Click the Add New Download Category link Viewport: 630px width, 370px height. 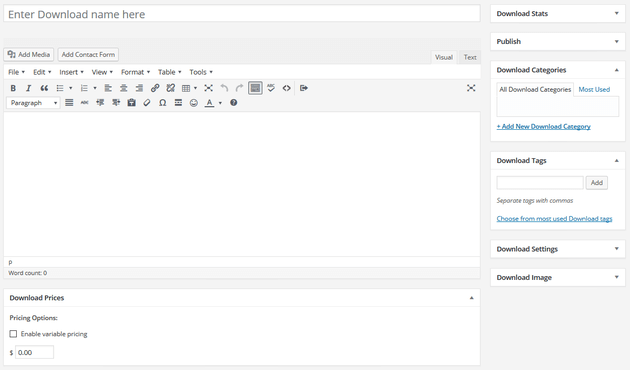click(x=543, y=127)
